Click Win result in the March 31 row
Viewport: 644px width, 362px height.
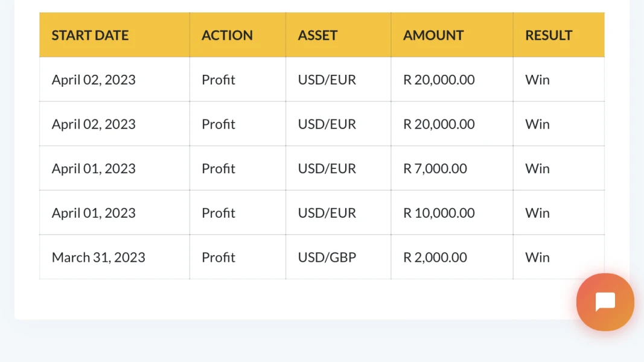point(537,257)
